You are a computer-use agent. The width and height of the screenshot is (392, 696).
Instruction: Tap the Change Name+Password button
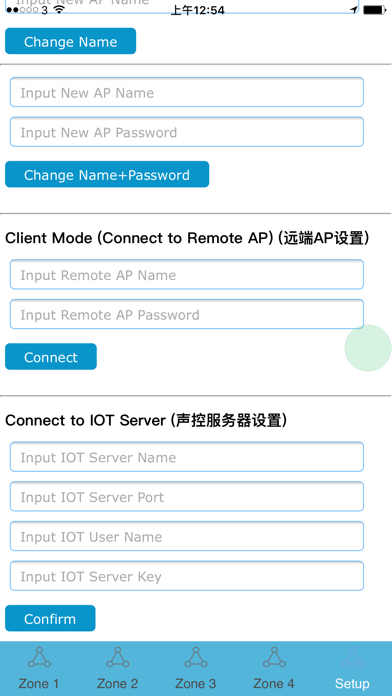[x=107, y=174]
